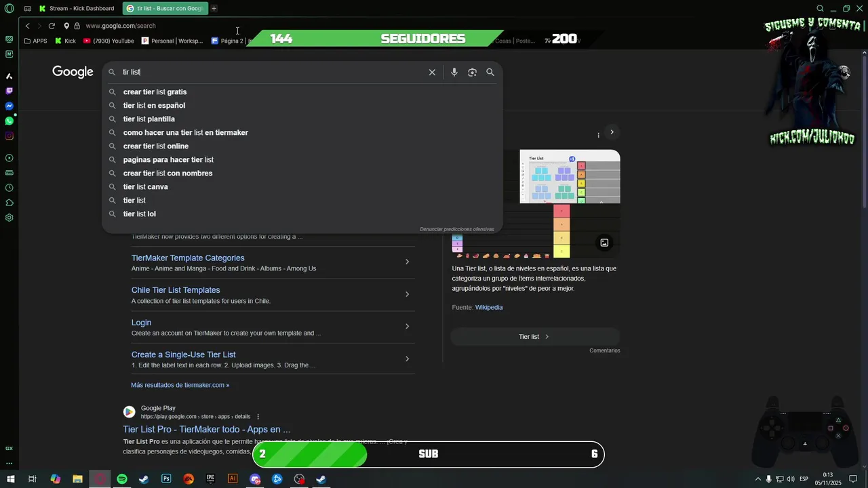The image size is (868, 488).
Task: Switch to Stream - Kick Dashboard tab
Action: (77, 9)
